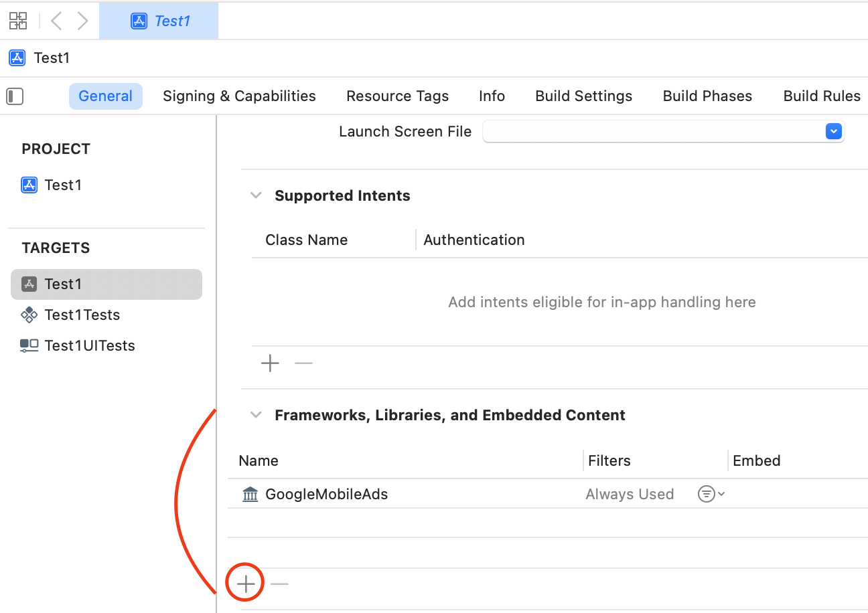Collapse the Supported Intents section

(255, 196)
